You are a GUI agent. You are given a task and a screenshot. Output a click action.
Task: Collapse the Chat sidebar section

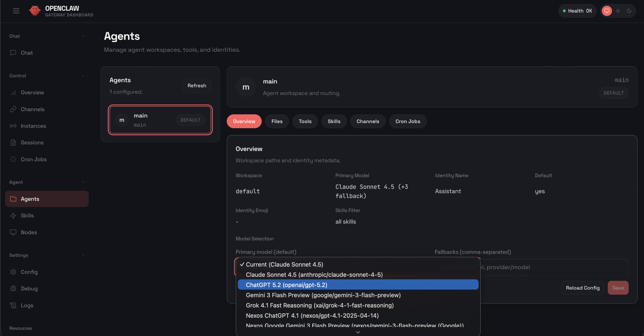pos(83,36)
